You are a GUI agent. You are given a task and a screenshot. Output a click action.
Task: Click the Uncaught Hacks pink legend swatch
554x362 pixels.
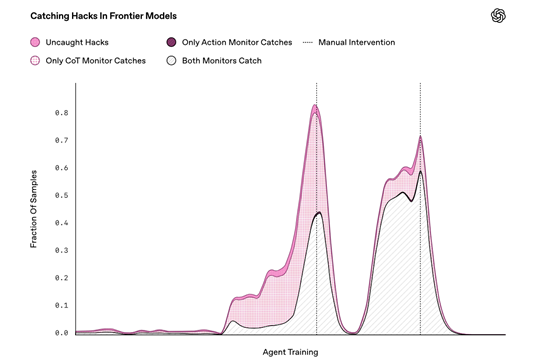click(35, 42)
